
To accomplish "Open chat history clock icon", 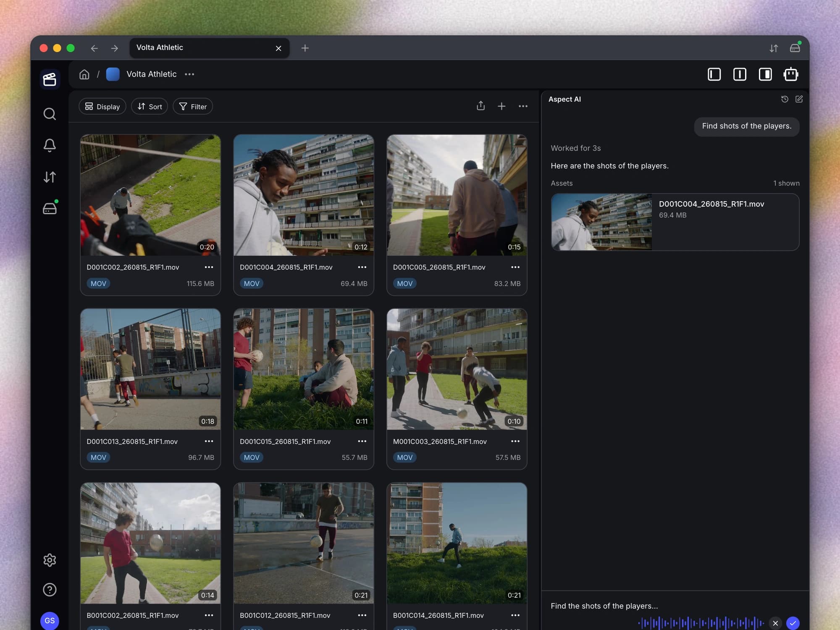I will click(785, 99).
